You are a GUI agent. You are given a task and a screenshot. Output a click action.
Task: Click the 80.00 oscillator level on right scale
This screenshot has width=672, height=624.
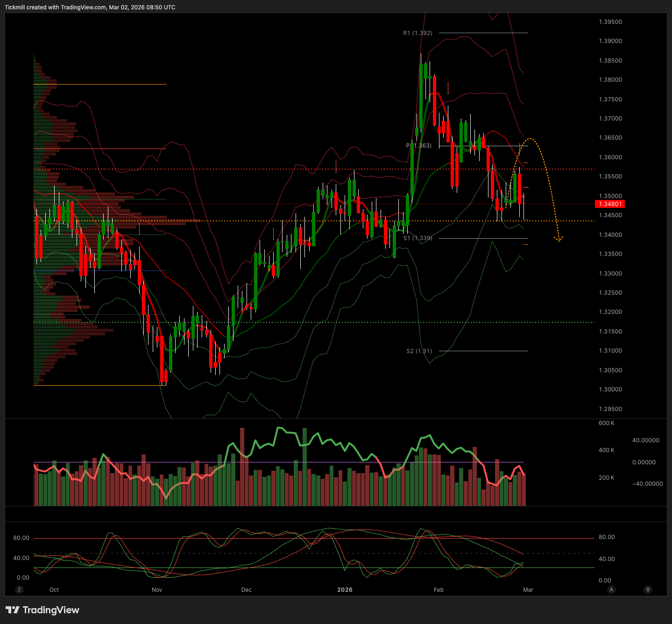point(607,537)
